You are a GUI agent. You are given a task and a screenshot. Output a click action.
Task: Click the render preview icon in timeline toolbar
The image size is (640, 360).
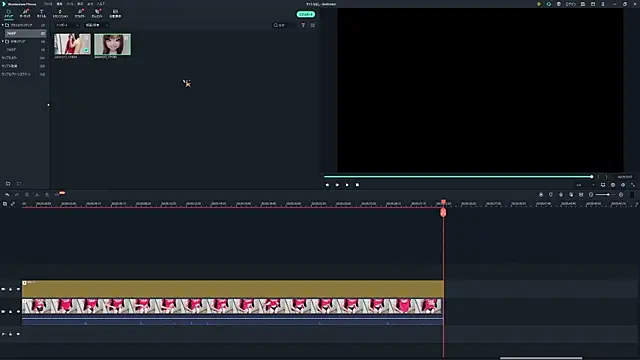tap(541, 195)
